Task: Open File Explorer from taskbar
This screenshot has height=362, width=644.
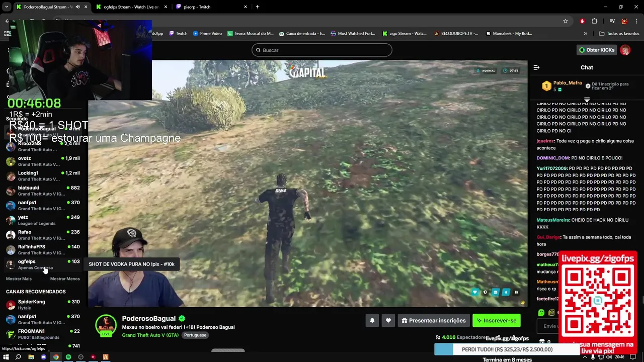Action: (x=31, y=357)
